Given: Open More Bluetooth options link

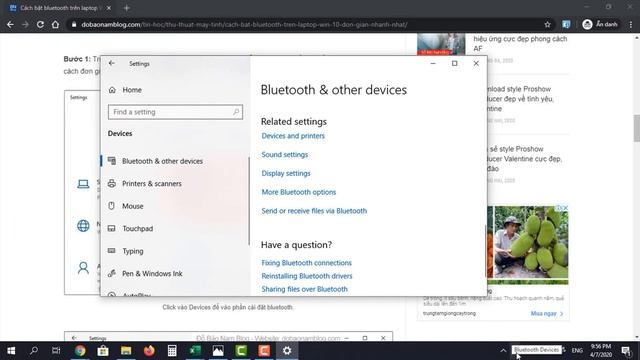Looking at the screenshot, I should click(299, 192).
